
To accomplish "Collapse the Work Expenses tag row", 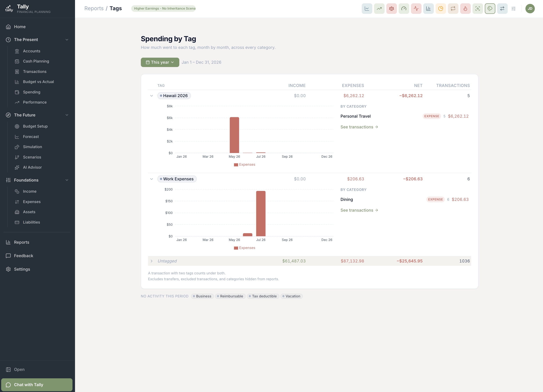I will pyautogui.click(x=152, y=179).
